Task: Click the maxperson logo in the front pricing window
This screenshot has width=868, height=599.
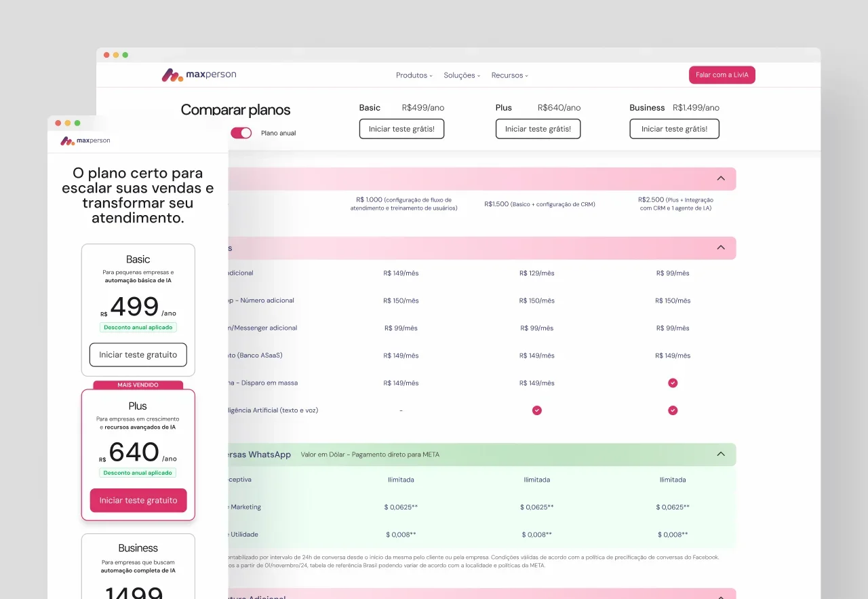Action: click(85, 141)
